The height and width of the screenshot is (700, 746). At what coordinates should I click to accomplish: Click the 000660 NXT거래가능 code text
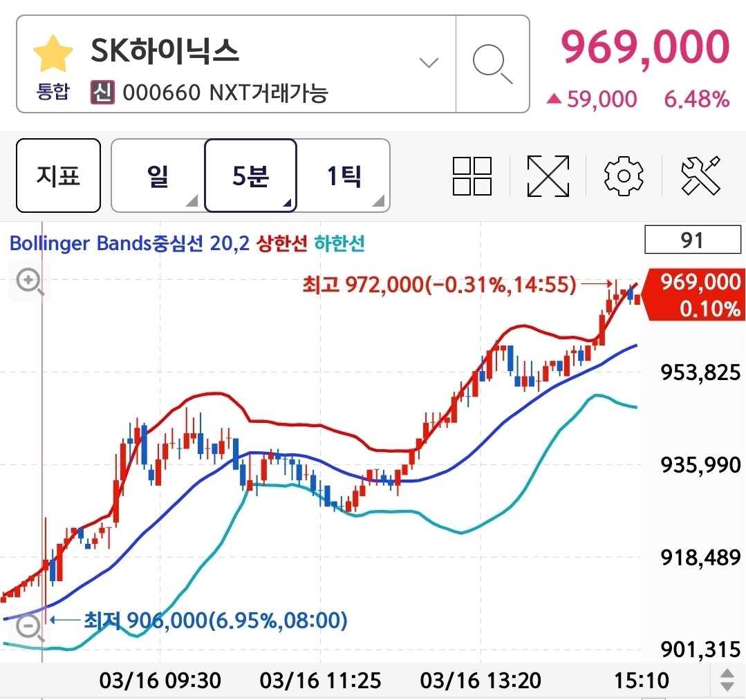pos(225,93)
